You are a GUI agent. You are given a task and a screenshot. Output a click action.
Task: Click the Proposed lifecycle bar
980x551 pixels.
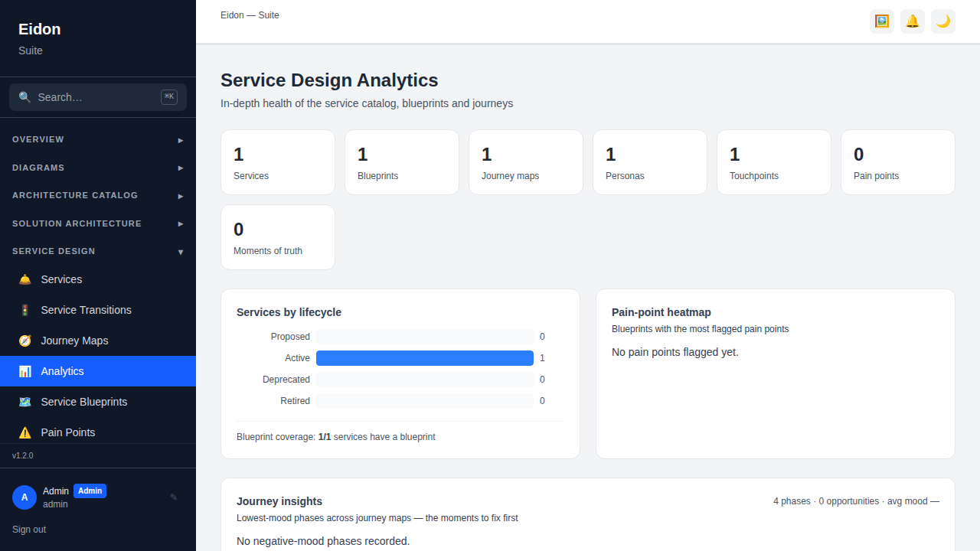tap(425, 337)
